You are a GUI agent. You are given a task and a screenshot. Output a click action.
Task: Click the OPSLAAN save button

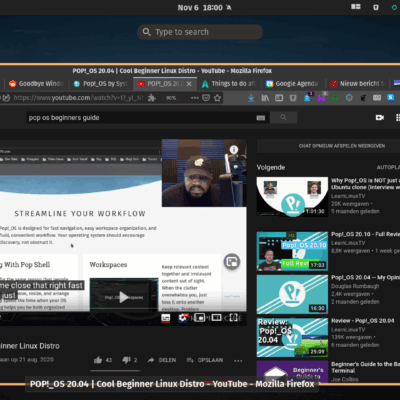point(205,360)
